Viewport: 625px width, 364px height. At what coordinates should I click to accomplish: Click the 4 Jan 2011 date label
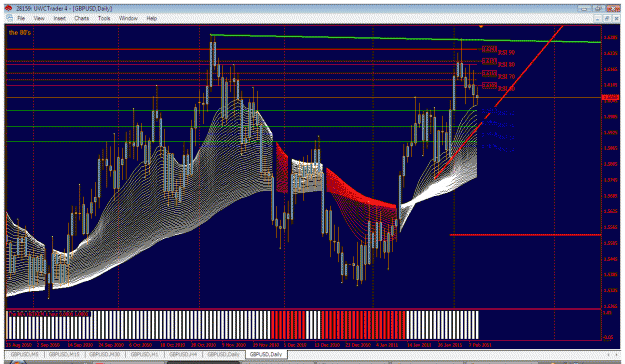(x=387, y=345)
